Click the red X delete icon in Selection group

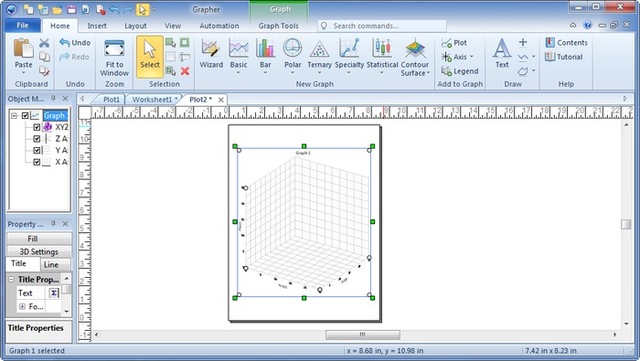click(185, 71)
